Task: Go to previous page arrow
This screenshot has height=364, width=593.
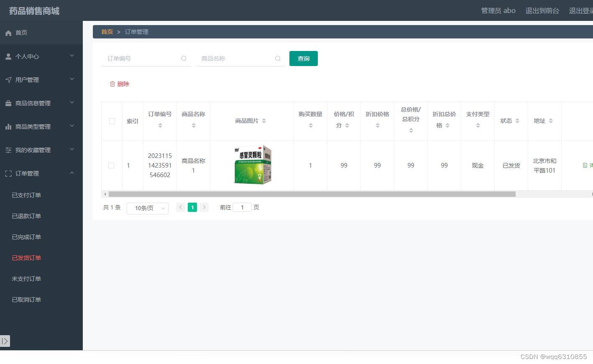Action: (181, 207)
